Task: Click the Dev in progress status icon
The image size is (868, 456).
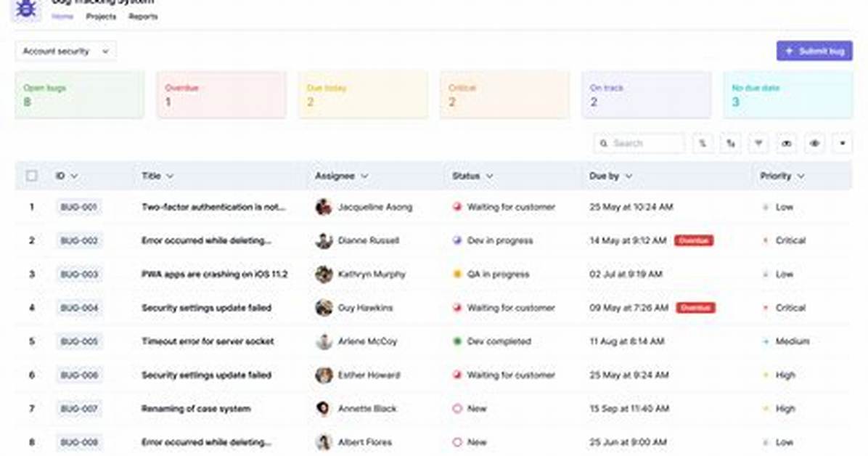Action: (x=457, y=240)
